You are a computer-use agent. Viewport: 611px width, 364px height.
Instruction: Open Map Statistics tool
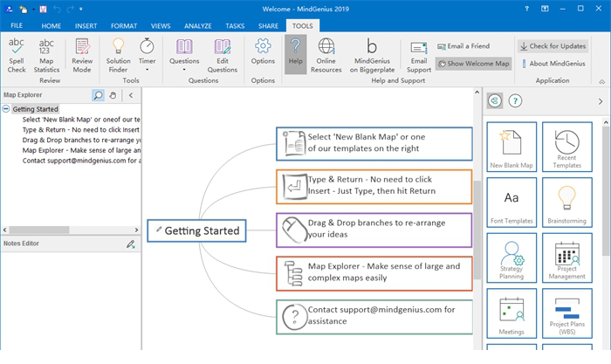click(x=46, y=55)
